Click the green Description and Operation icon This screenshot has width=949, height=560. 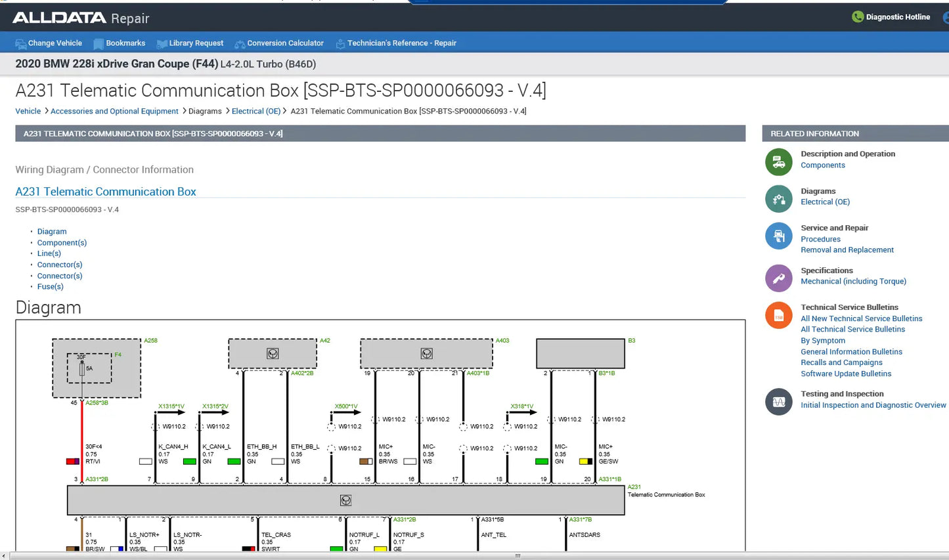(778, 162)
